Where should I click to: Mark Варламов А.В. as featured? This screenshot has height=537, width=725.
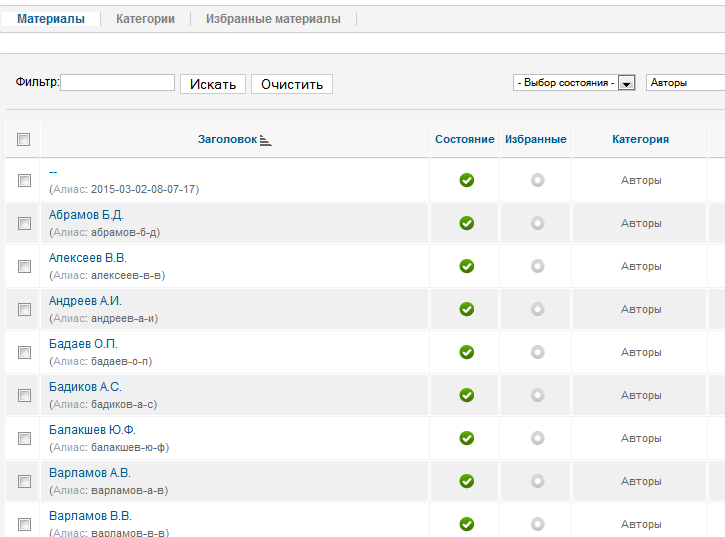(x=537, y=481)
